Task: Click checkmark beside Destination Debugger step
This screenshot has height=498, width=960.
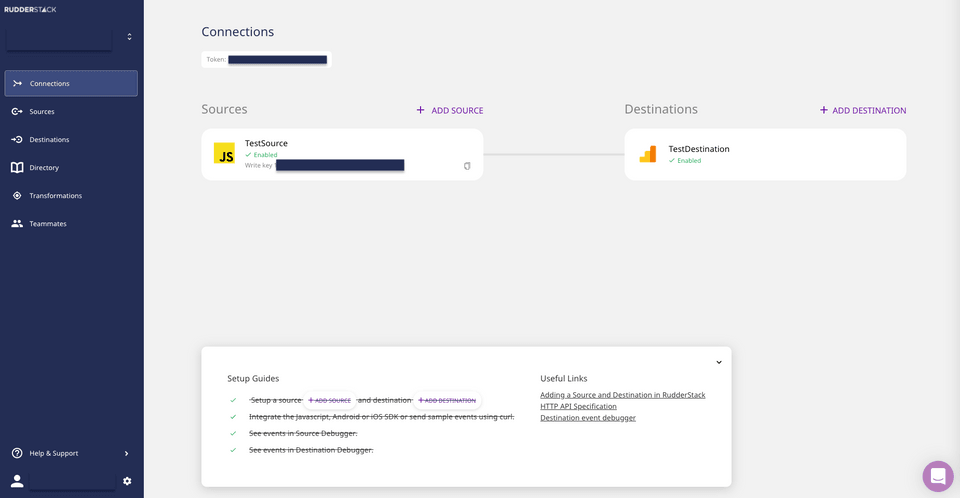Action: click(233, 450)
